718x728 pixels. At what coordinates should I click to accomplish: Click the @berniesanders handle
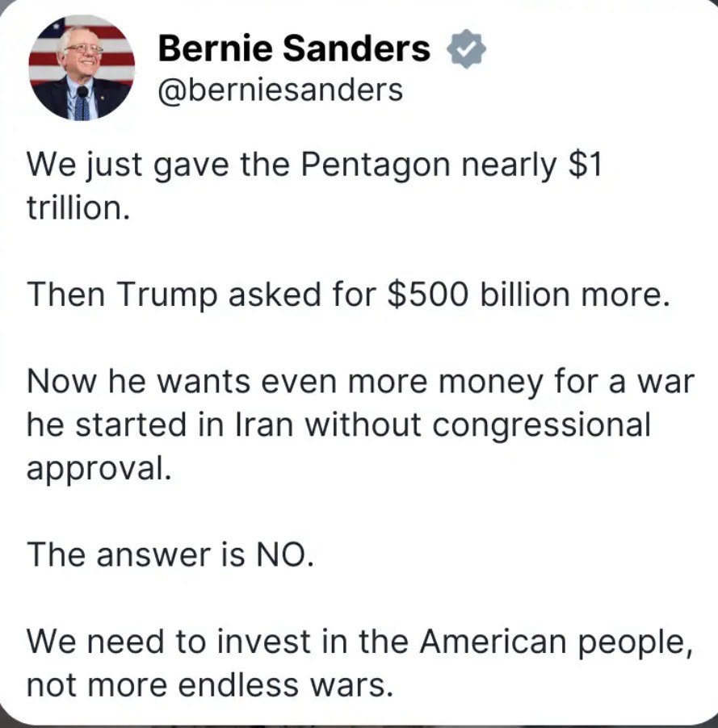pos(279,90)
